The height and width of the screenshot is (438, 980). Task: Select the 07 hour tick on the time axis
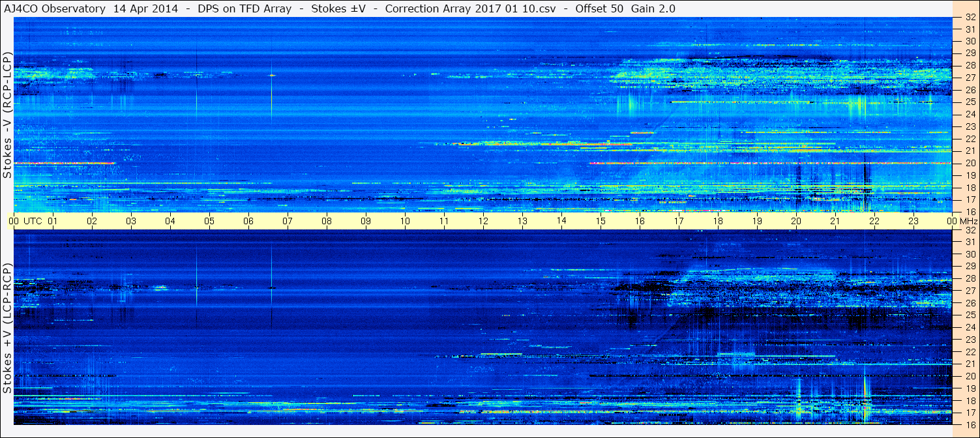point(288,221)
